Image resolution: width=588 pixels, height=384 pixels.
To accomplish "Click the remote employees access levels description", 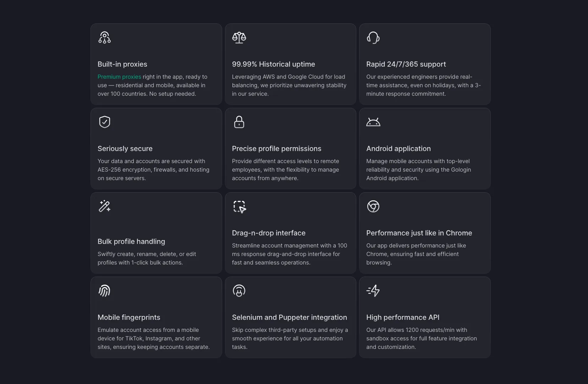I will pos(285,169).
